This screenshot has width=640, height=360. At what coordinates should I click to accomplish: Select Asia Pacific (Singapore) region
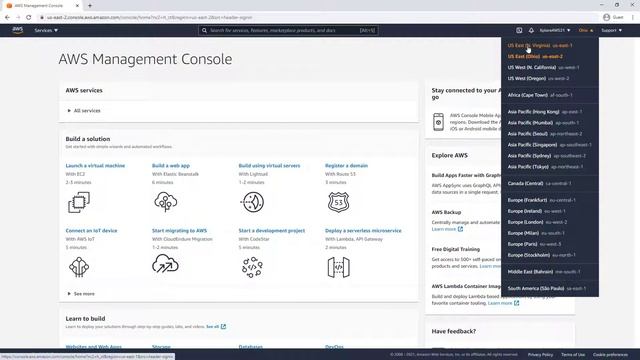(550, 144)
